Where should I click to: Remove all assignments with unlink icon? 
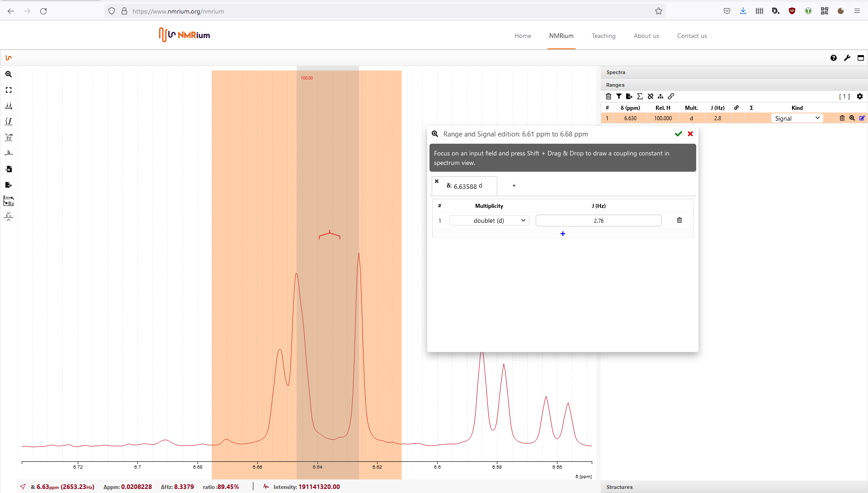(650, 96)
